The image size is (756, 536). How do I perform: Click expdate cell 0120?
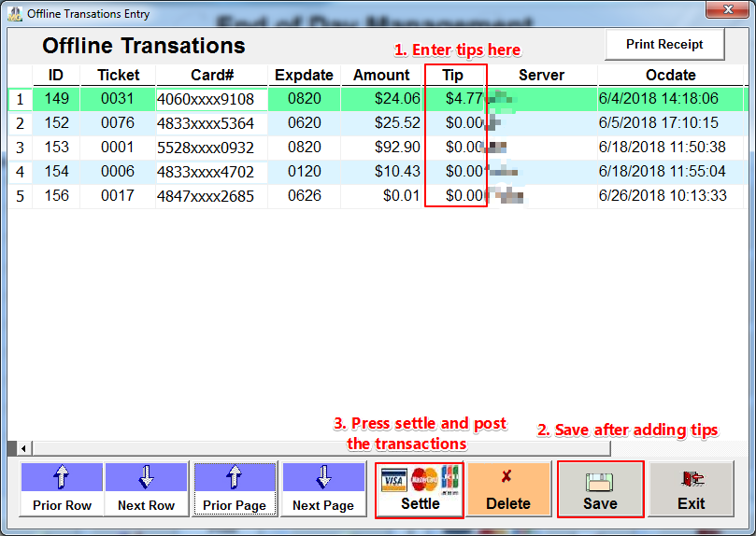pyautogui.click(x=305, y=172)
